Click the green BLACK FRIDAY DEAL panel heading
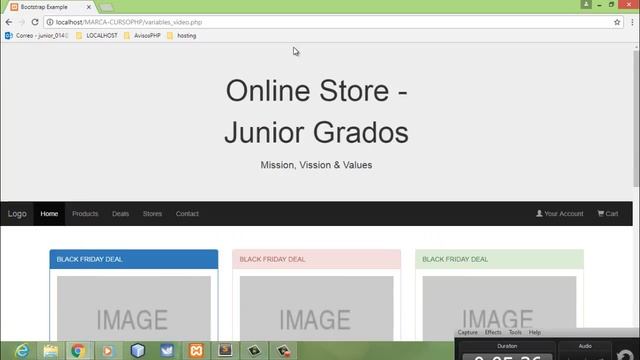Viewport: 640px width, 360px height. tap(499, 259)
